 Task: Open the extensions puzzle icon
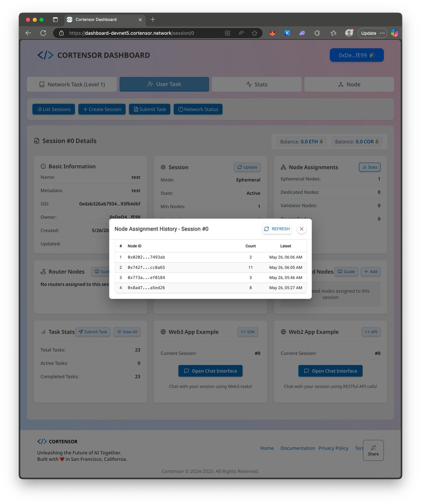pyautogui.click(x=317, y=33)
